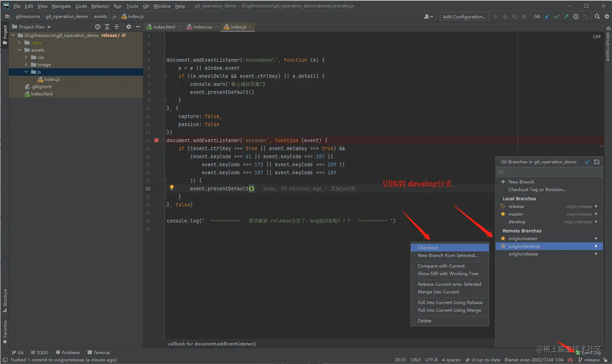This screenshot has height=364, width=612.
Task: Toggle the favorite star on local master branch
Action: click(503, 214)
